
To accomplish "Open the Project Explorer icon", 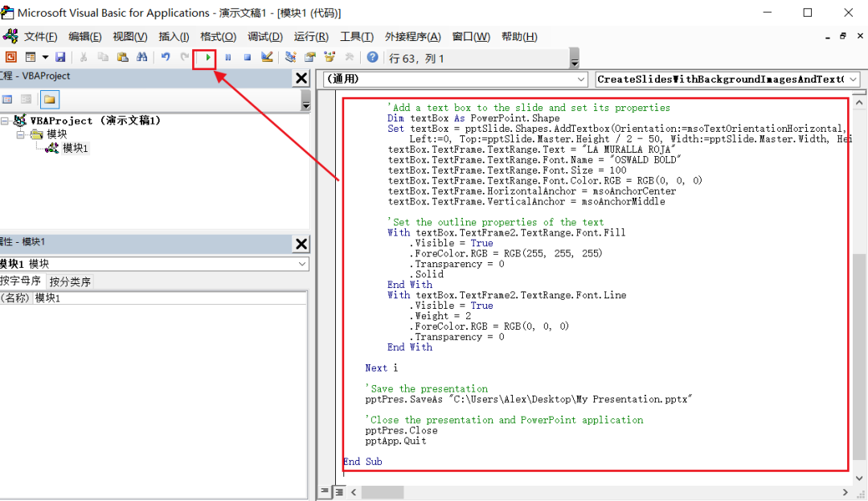I will tap(291, 57).
